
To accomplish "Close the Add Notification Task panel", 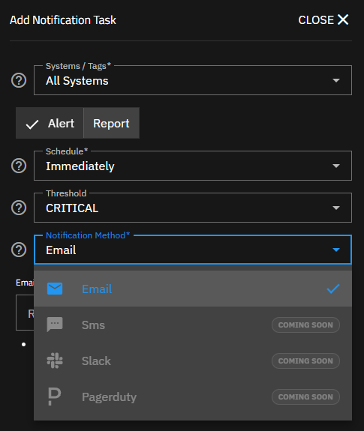I will coord(323,20).
